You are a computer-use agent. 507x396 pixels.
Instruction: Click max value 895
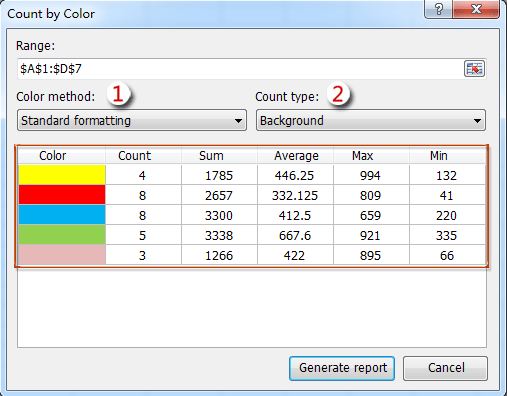click(x=370, y=256)
